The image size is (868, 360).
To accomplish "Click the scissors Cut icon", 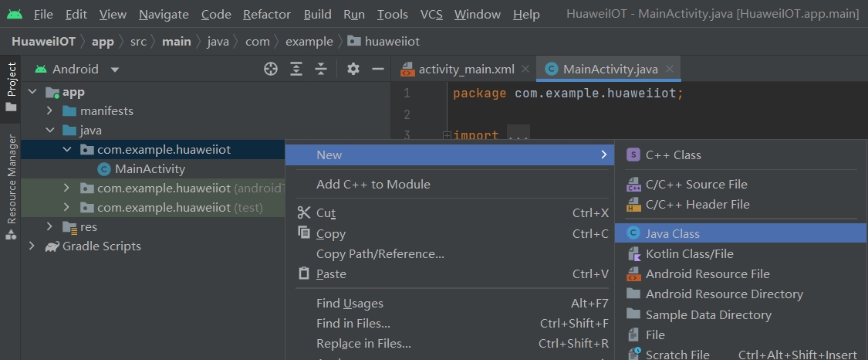I will tap(304, 212).
